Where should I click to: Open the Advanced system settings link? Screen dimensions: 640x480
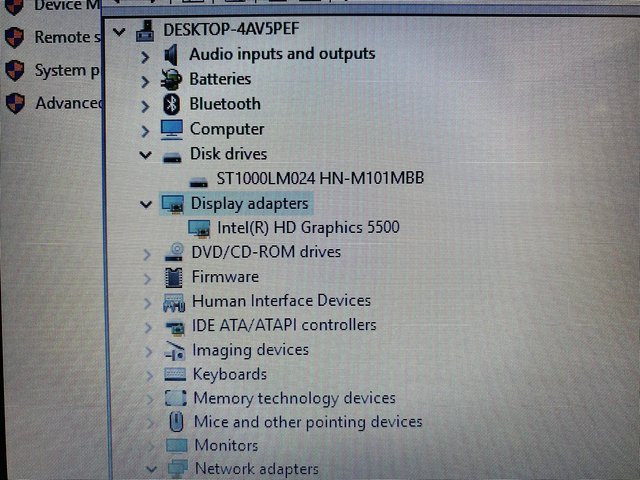click(x=69, y=103)
